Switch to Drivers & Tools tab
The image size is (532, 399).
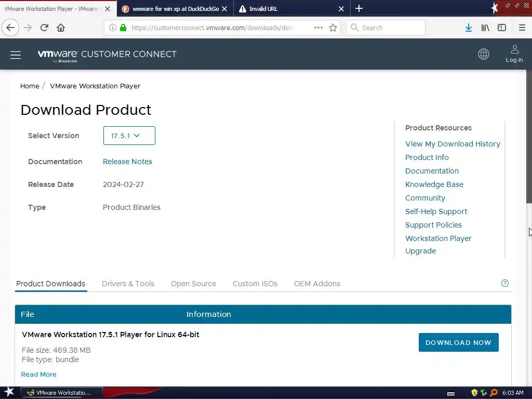(x=128, y=284)
